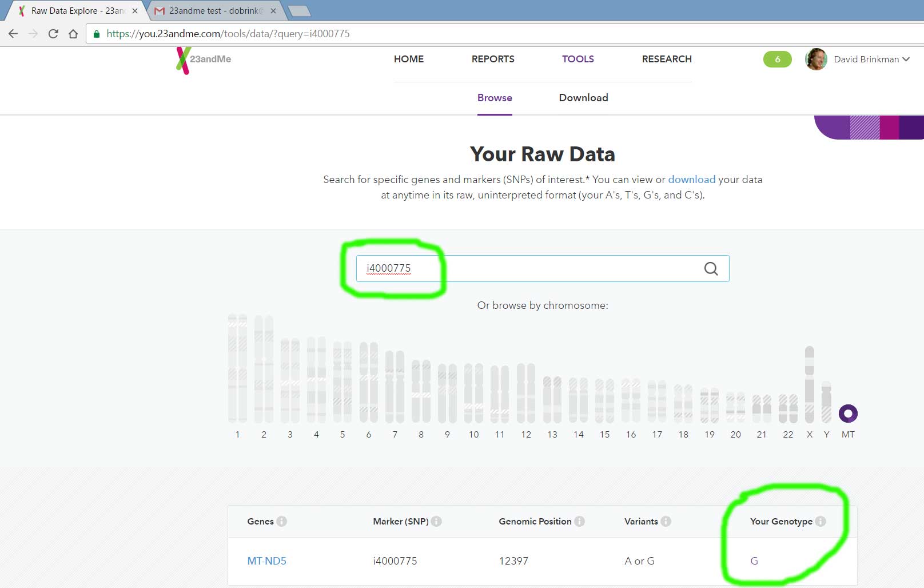Browse chromosome 14
This screenshot has height=588, width=924.
pos(579,400)
